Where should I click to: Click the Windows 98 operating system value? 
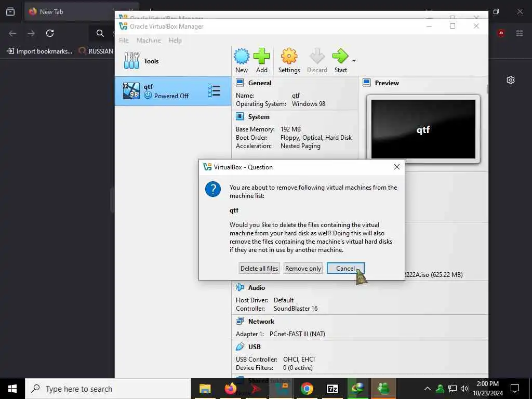click(309, 104)
